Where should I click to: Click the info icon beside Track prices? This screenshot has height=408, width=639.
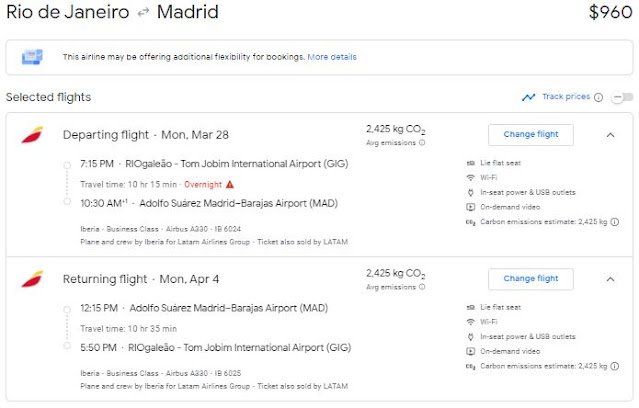pyautogui.click(x=598, y=97)
